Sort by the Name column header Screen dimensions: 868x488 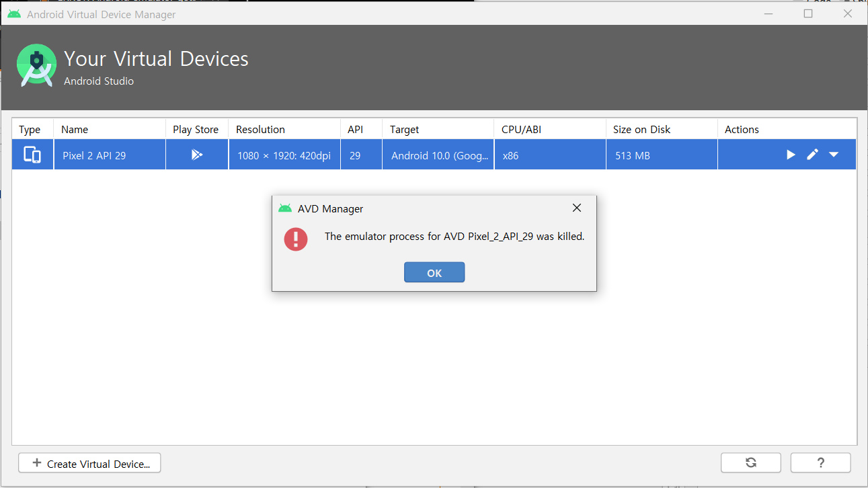tap(110, 129)
